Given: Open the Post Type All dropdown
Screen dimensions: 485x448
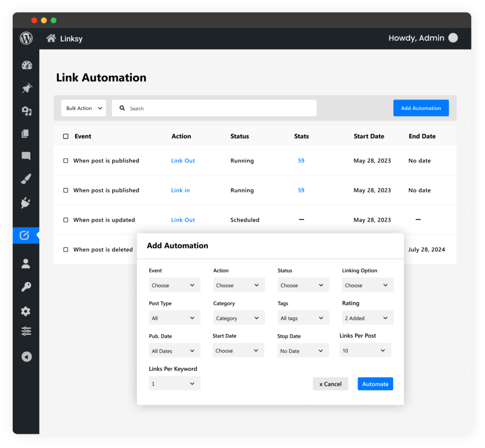Looking at the screenshot, I should pyautogui.click(x=174, y=317).
